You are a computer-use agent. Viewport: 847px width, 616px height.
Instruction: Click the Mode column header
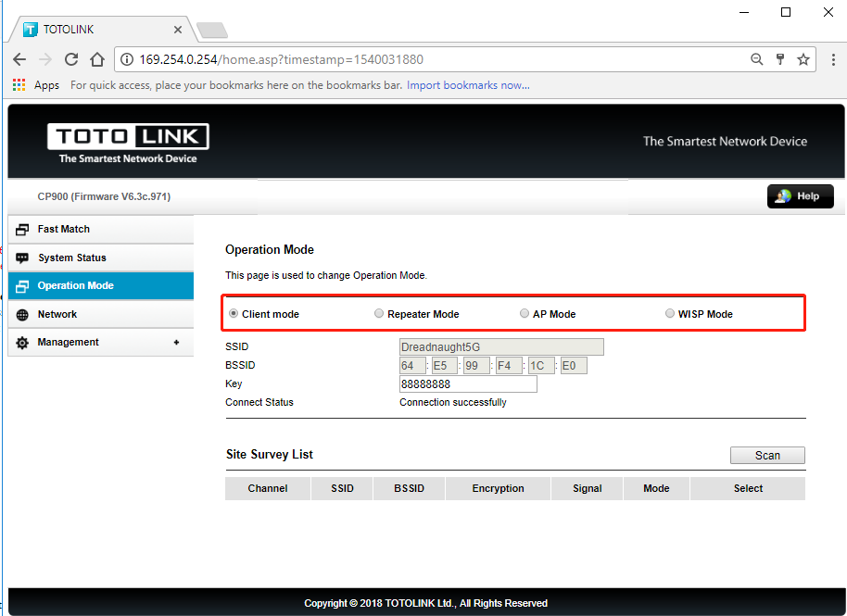pos(656,488)
